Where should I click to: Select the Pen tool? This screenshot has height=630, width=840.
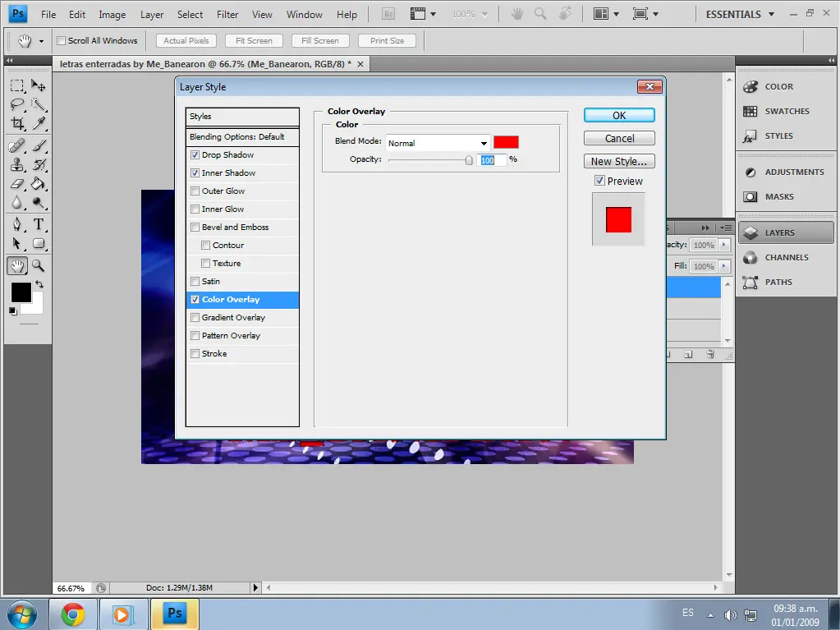coord(17,224)
